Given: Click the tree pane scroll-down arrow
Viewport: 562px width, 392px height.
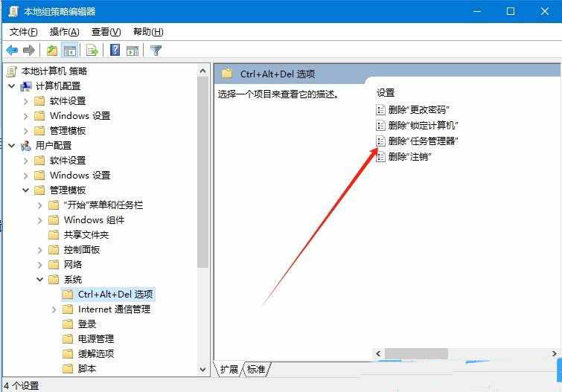Looking at the screenshot, I should (x=203, y=369).
